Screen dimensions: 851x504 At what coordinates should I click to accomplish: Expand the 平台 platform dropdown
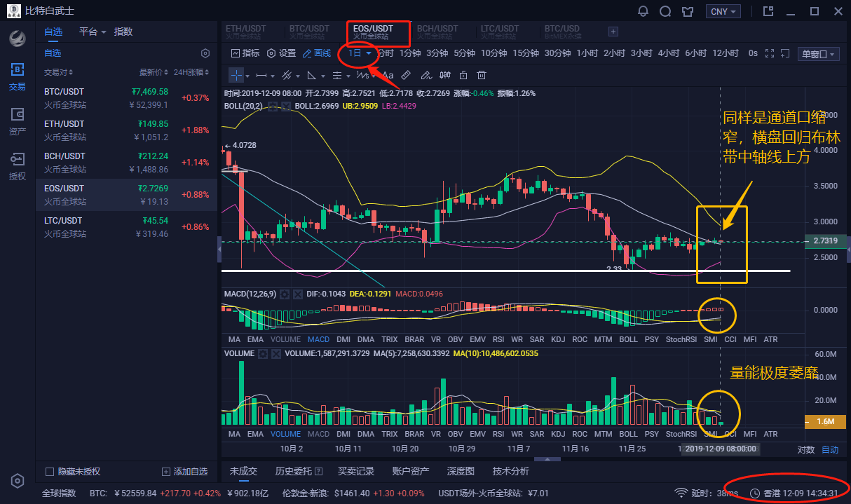click(92, 32)
